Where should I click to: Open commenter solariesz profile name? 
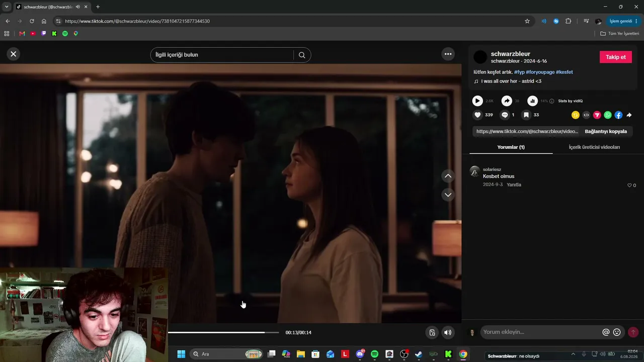point(492,169)
